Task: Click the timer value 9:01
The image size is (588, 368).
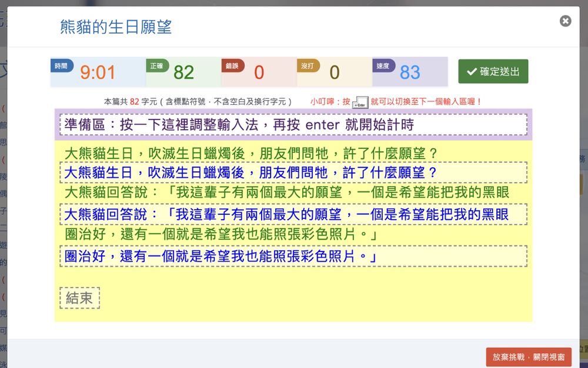Action: 98,72
